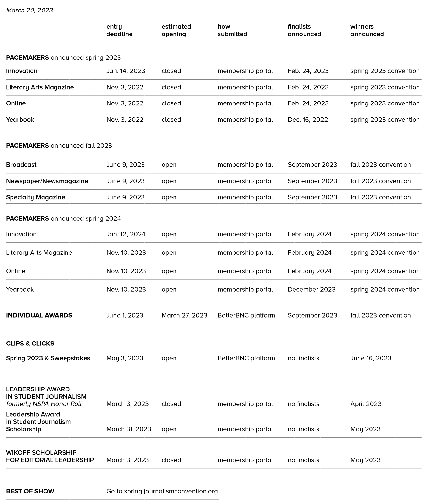Viewport: 426px width, 504px height.
Task: Select the March 27, 2023 opening date
Action: [x=184, y=315]
